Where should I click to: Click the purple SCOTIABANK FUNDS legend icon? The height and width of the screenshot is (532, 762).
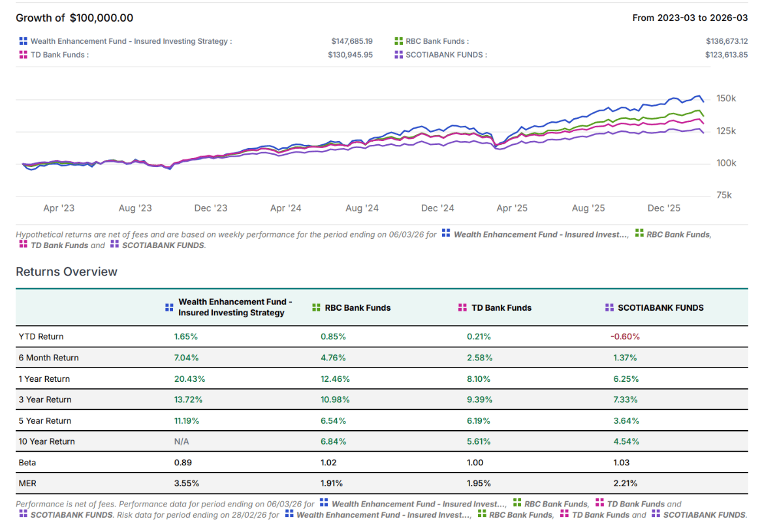[x=398, y=55]
